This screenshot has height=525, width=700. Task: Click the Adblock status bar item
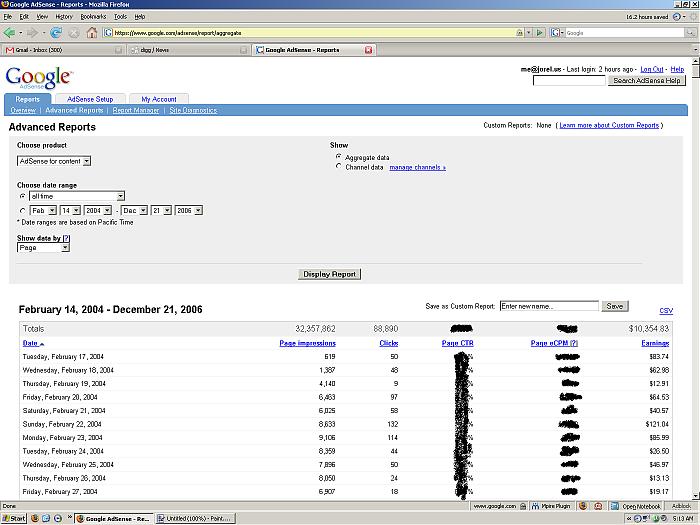coord(682,506)
